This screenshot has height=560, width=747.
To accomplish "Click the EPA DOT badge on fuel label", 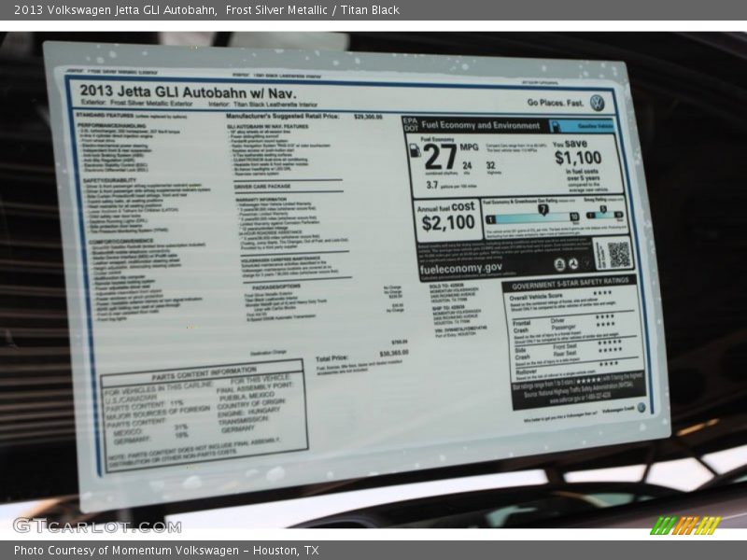I will pos(410,123).
